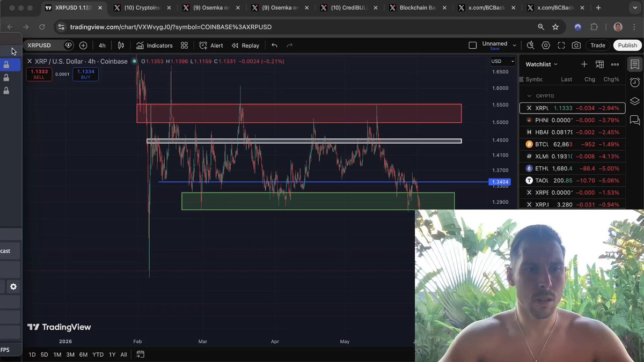Image resolution: width=644 pixels, height=362 pixels.
Task: Open watchlist three-dots more menu
Action: (615, 64)
